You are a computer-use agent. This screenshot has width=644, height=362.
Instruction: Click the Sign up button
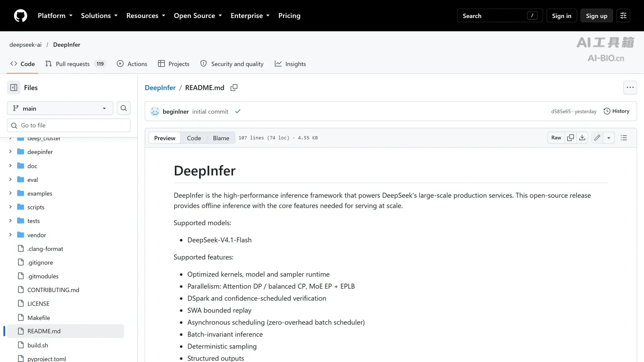(597, 16)
